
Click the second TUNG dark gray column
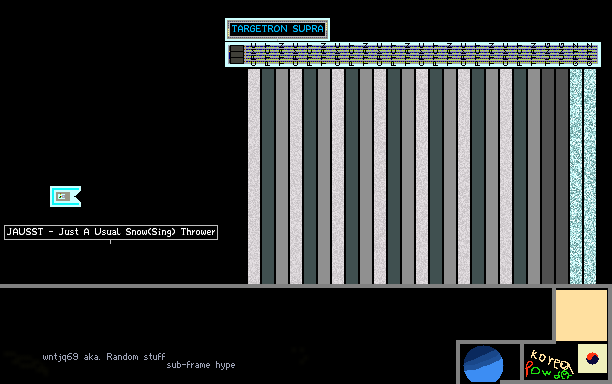point(562,176)
